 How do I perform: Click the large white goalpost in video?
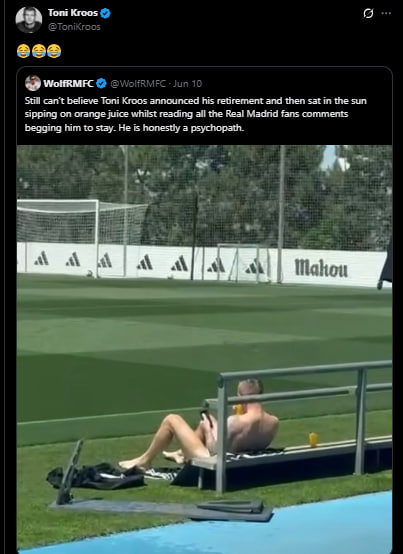[x=82, y=238]
